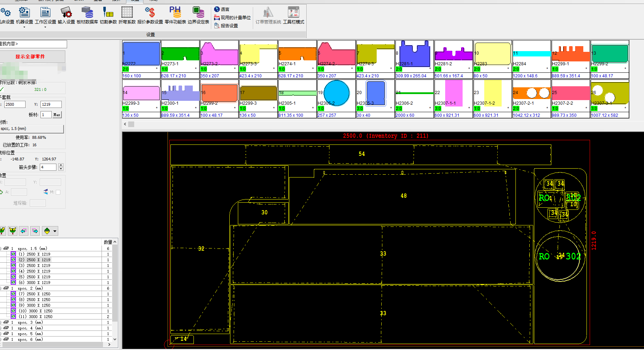Viewport: 644px width, 350px height.
Task: Open the 机器设置 dropdown arrow
Action: point(24,27)
